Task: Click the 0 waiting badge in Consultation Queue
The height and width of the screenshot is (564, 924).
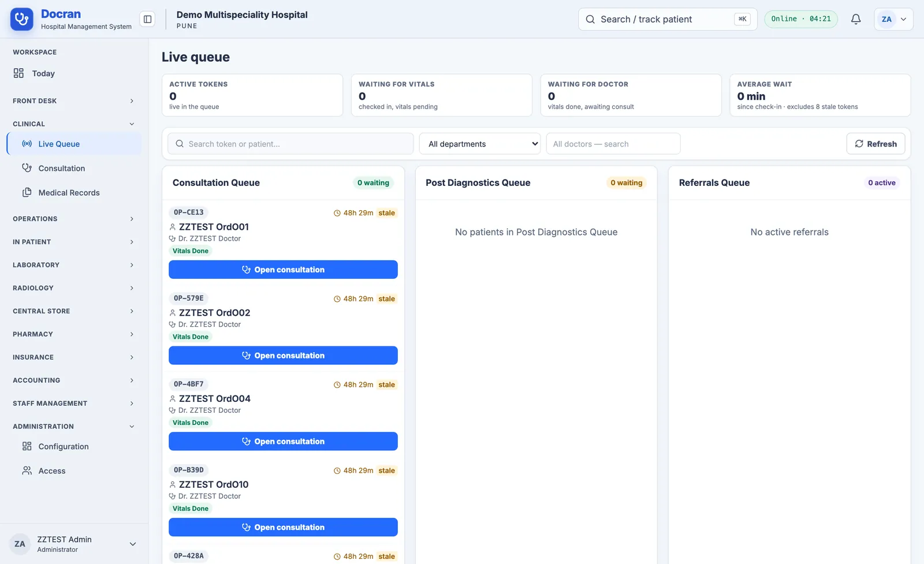Action: pos(373,182)
